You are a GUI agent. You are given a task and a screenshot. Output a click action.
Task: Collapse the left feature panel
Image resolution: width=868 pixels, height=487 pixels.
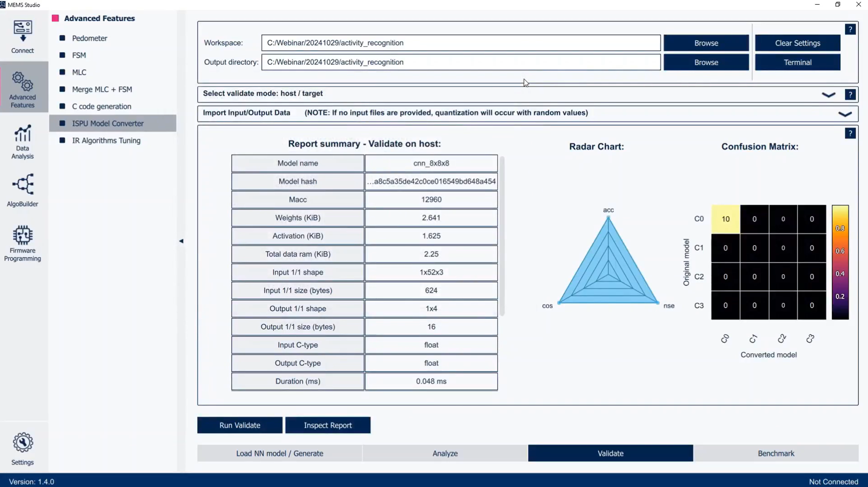tap(181, 241)
